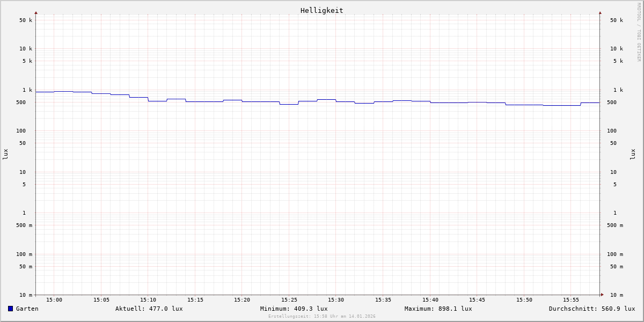Viewport: 644px width, 322px height.
Task: Click the 15:15 time axis label
Action: (x=195, y=300)
